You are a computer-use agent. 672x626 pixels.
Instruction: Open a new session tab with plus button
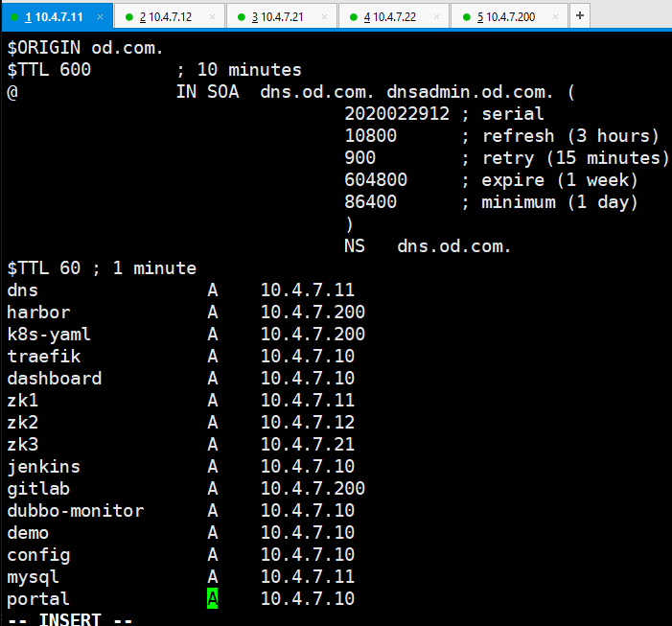click(580, 16)
